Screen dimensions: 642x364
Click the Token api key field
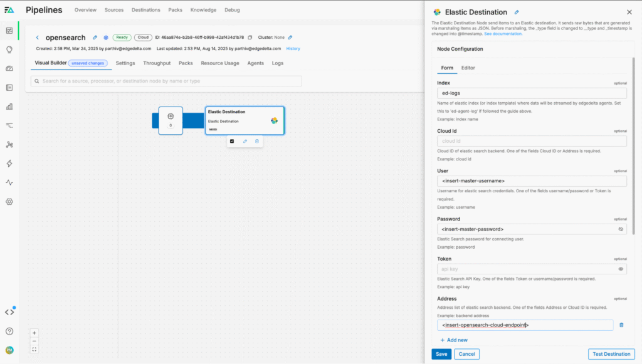coord(532,269)
